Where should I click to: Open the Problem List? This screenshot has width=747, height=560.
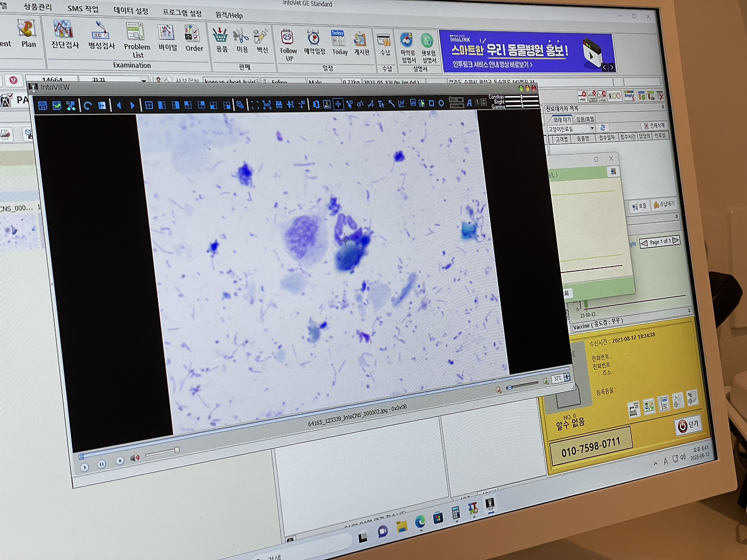point(137,40)
